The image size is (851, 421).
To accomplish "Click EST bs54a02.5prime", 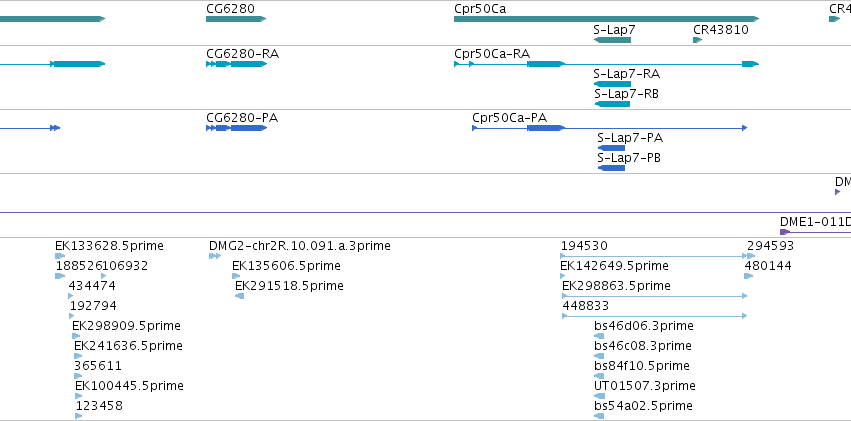I will point(599,416).
